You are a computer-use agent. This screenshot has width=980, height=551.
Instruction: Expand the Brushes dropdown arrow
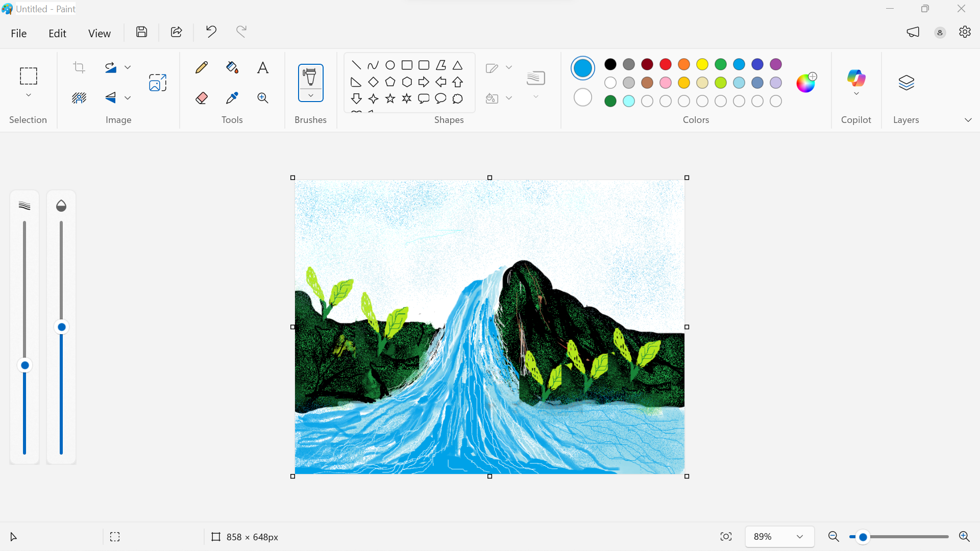[310, 95]
